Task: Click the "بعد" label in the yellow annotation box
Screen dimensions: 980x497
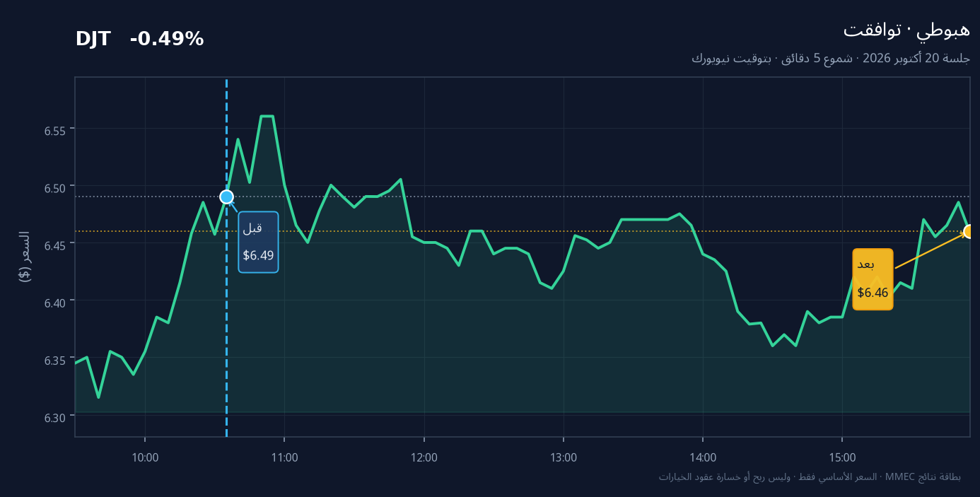Action: [x=866, y=265]
